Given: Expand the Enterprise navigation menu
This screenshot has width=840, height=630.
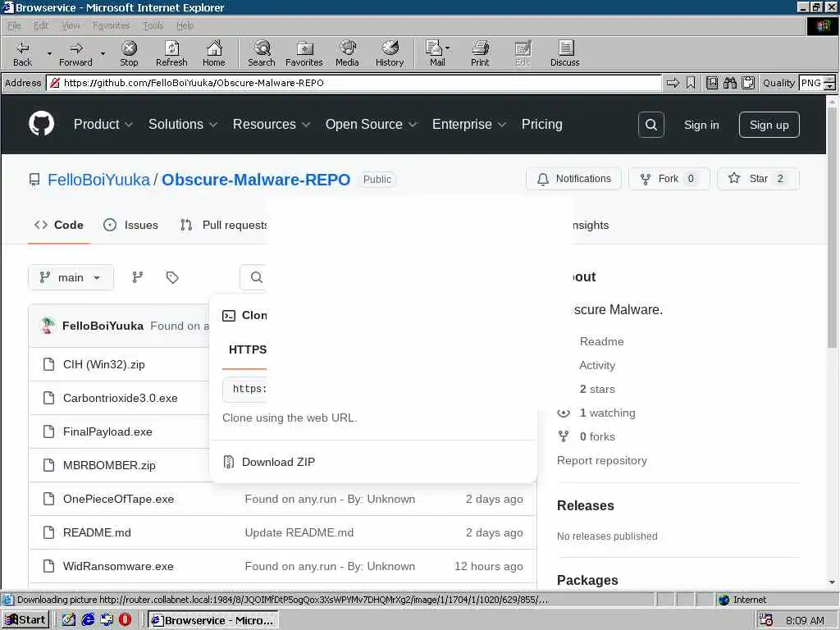Looking at the screenshot, I should (469, 125).
